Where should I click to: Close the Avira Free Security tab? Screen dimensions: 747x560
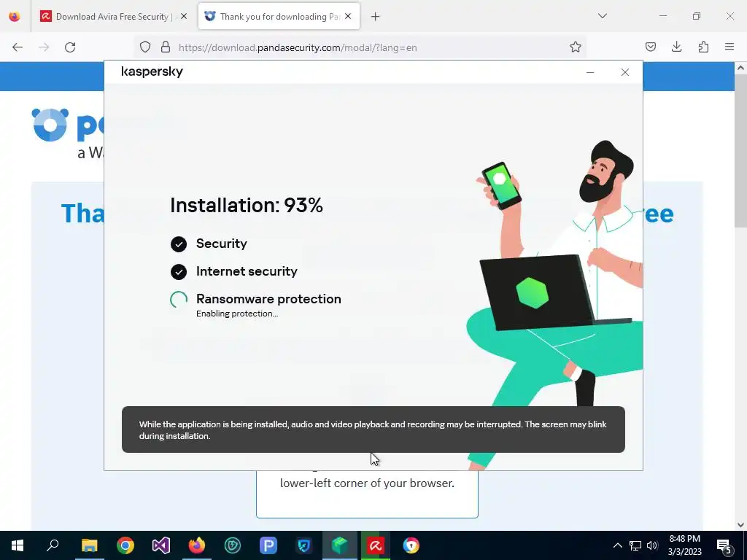click(184, 17)
